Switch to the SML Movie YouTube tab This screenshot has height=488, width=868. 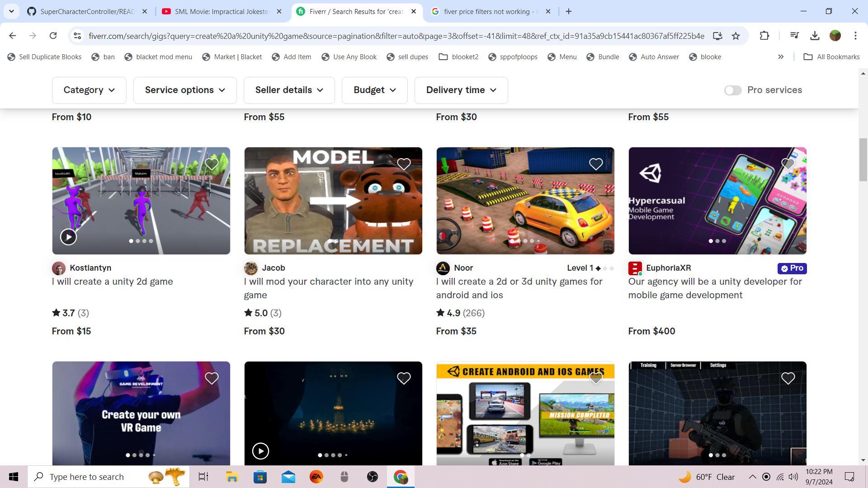(x=222, y=12)
